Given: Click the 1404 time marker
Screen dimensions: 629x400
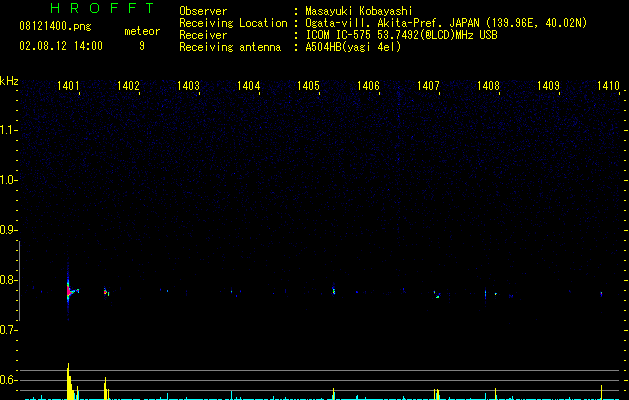Looking at the screenshot, I should (x=248, y=85).
